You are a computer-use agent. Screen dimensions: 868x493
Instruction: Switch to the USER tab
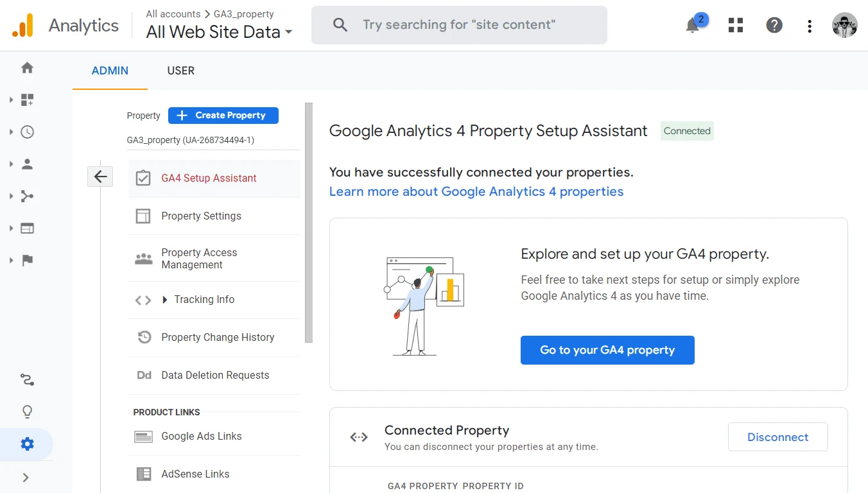pyautogui.click(x=180, y=71)
